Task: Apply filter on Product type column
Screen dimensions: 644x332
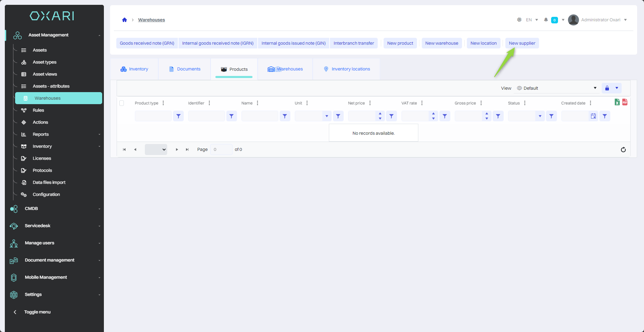Action: point(178,116)
